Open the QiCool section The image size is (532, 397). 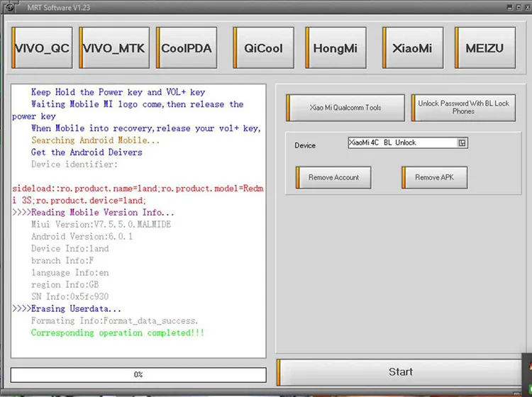264,47
